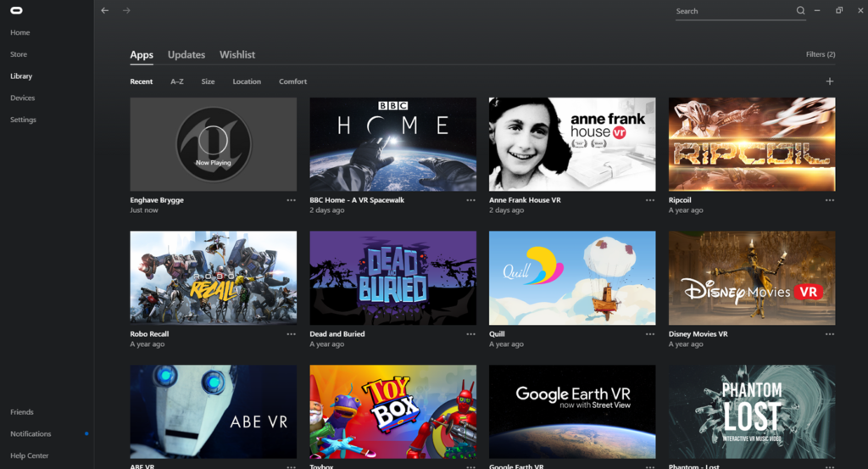Sort apps by Recent
This screenshot has height=469, width=868.
click(142, 81)
